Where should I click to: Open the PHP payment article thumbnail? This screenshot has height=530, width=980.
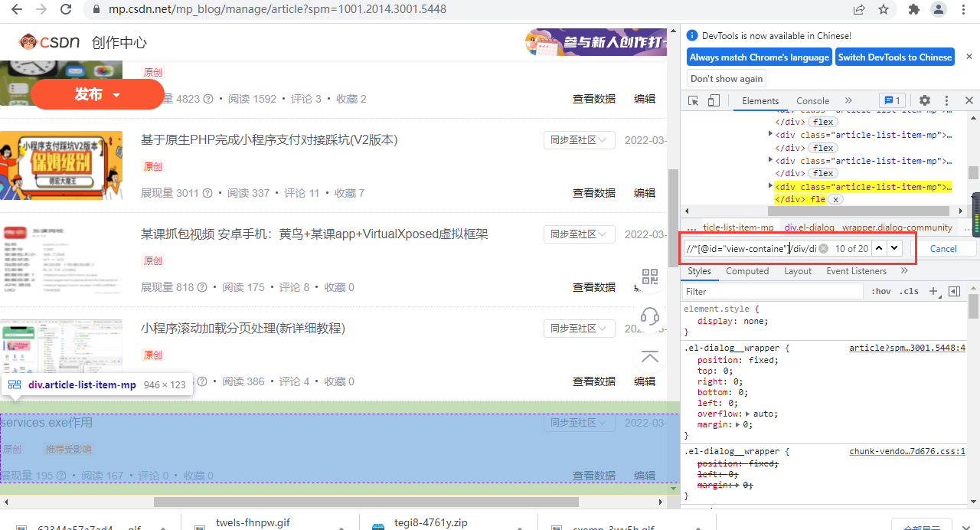[61, 165]
